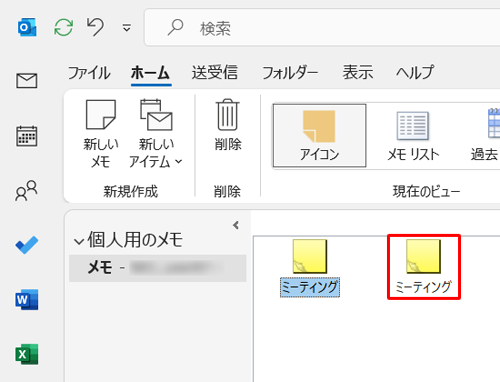Open the To Do checkmark icon
This screenshot has height=382, width=500.
coord(27,245)
